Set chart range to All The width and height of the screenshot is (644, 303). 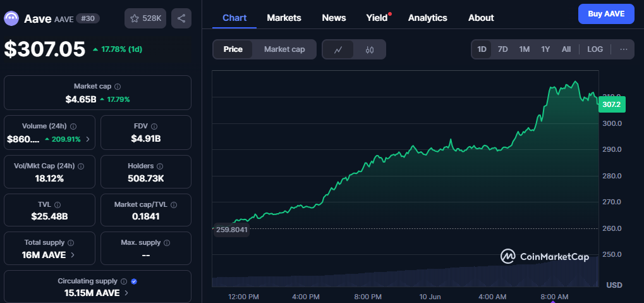click(566, 49)
